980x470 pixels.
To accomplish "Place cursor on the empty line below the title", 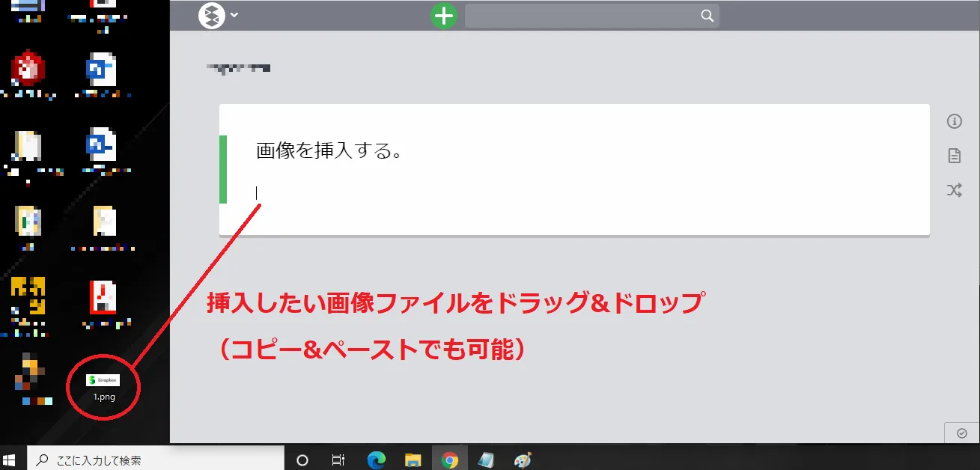I will (x=374, y=193).
